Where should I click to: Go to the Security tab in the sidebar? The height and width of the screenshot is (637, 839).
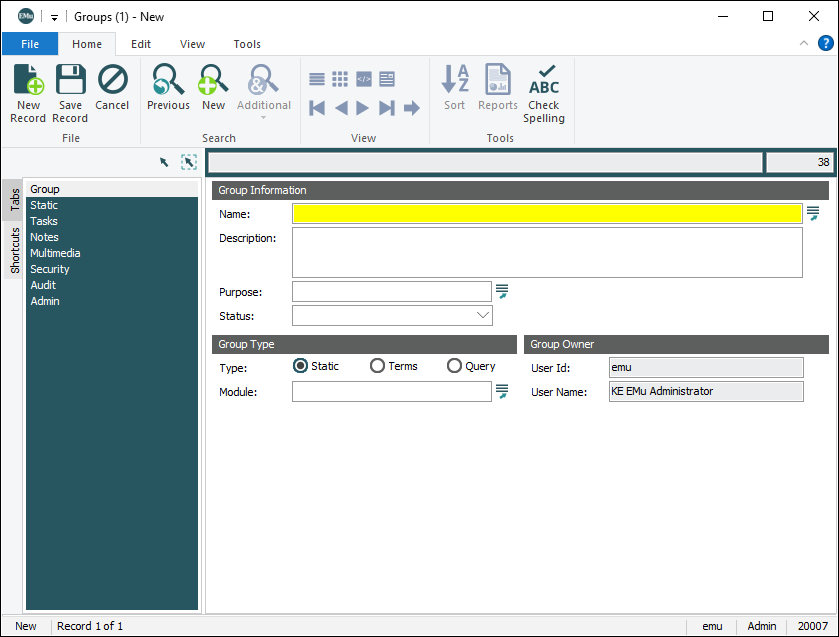tap(50, 269)
